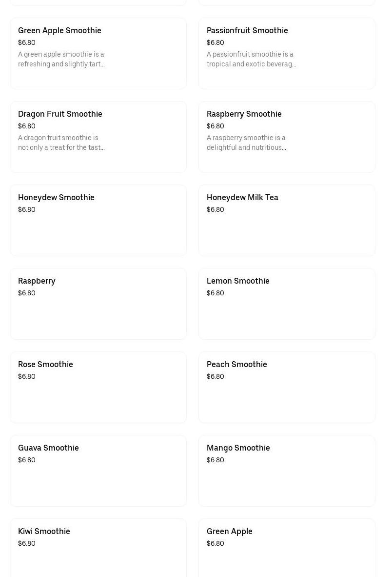Screen dimensions: 392x577
Task: Click the green apple smoothie description text
Action: (61, 59)
